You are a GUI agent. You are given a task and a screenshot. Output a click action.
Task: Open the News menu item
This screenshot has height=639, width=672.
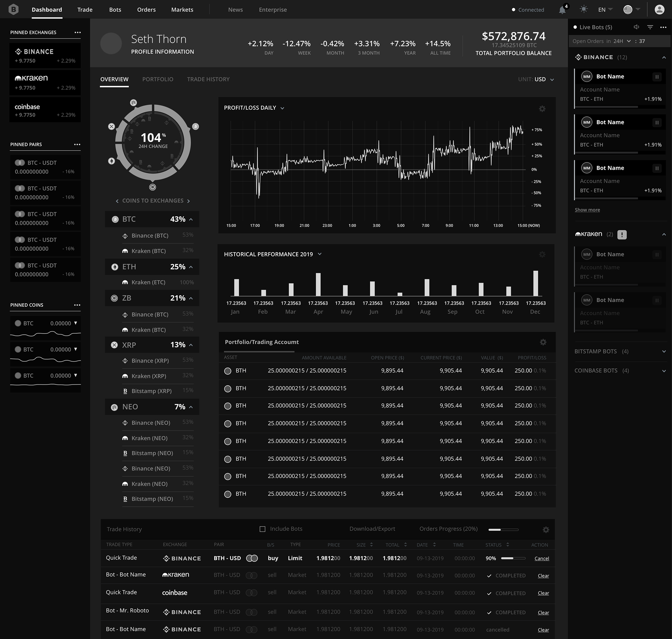[235, 9]
